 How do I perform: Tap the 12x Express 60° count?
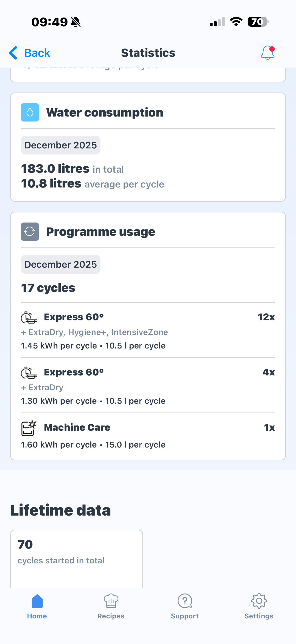pyautogui.click(x=266, y=317)
